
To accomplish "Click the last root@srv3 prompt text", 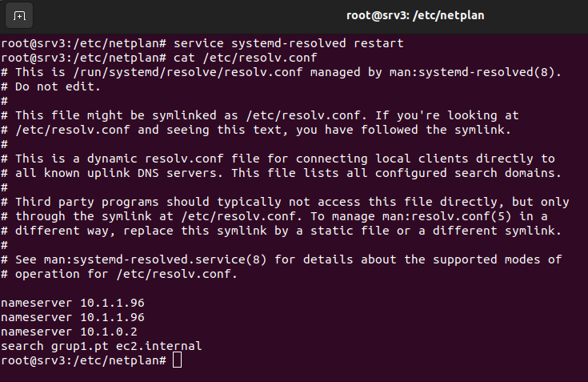I will click(82, 361).
